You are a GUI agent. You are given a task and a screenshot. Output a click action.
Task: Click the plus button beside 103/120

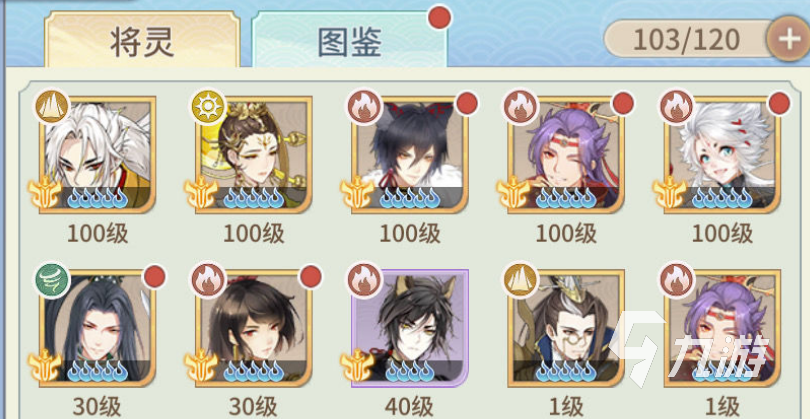(788, 39)
